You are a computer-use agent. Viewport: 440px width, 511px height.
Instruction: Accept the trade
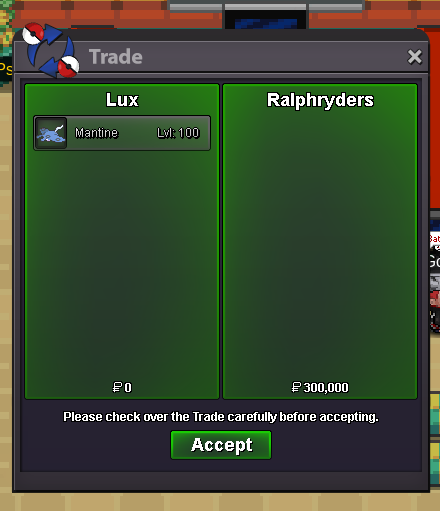click(x=221, y=445)
